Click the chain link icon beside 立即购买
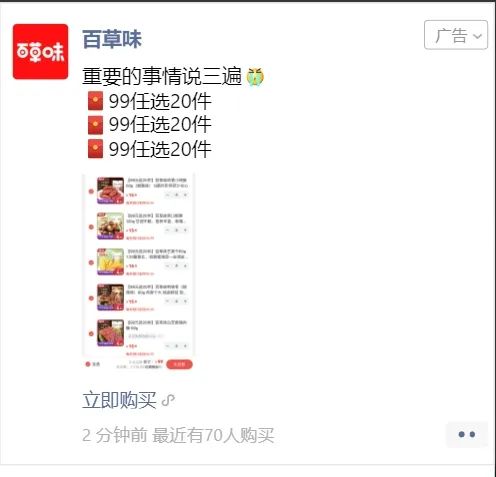 point(168,400)
